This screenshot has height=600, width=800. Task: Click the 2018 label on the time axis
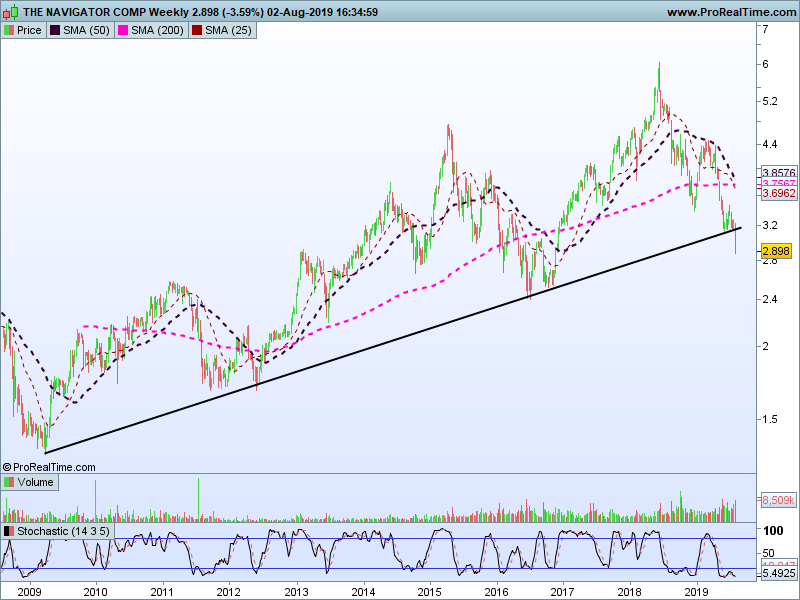click(x=630, y=592)
